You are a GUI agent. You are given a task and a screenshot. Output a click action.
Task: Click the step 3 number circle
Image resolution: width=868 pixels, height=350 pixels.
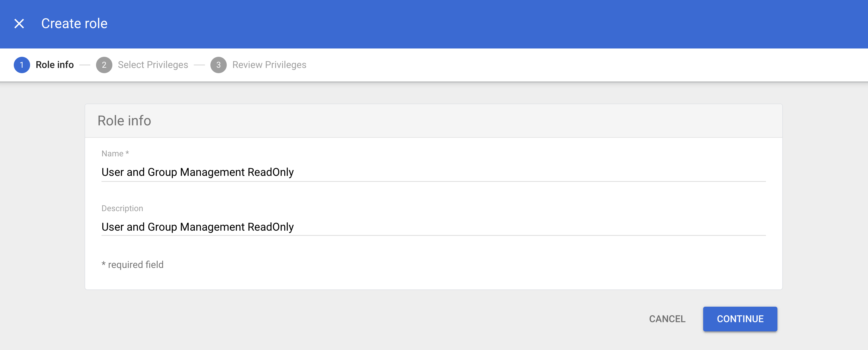click(218, 65)
